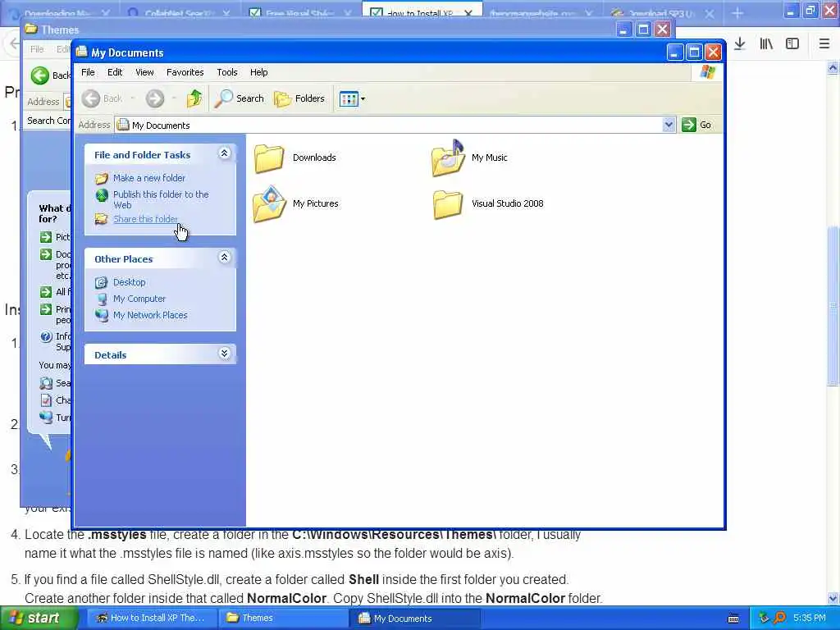Select the My Music folder icon
The width and height of the screenshot is (840, 630).
coord(449,158)
